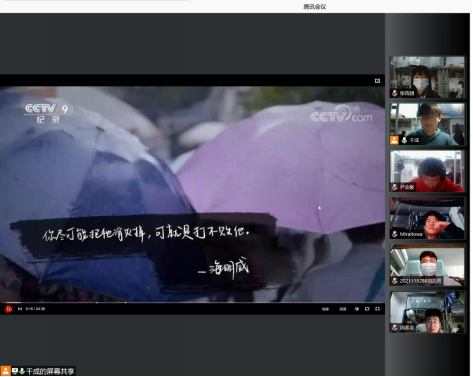The image size is (473, 377).
Task: Click the video progress bar
Action: coord(192,303)
